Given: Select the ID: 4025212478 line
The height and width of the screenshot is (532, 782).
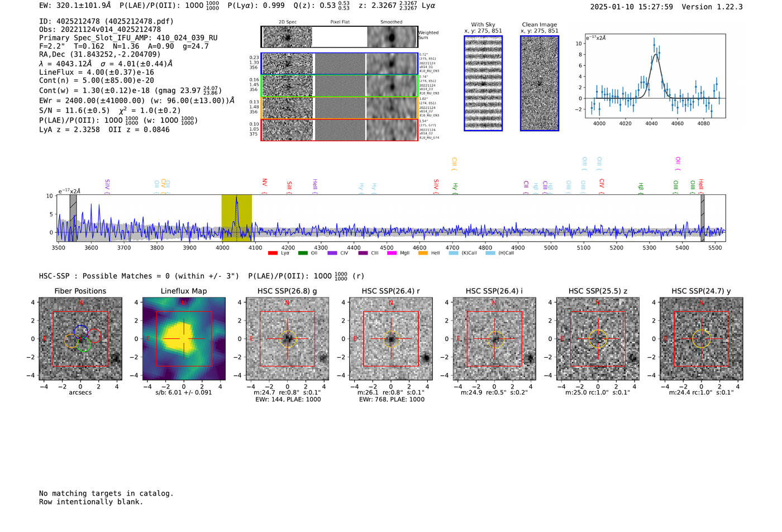Looking at the screenshot, I should [x=106, y=21].
